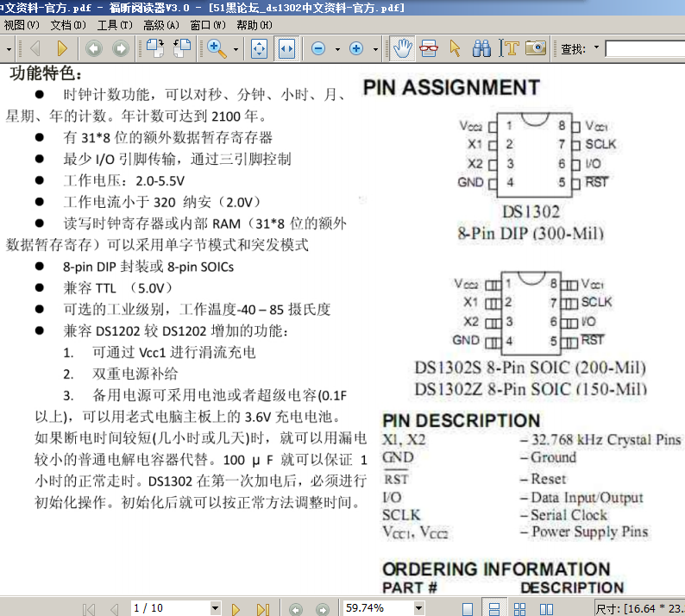
Task: Click the previous page arrow in the top toolbar
Action: (x=36, y=48)
